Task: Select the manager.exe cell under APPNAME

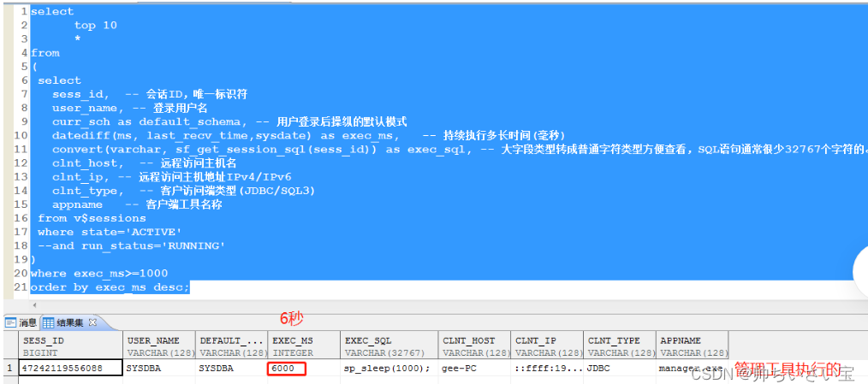Action: click(693, 369)
